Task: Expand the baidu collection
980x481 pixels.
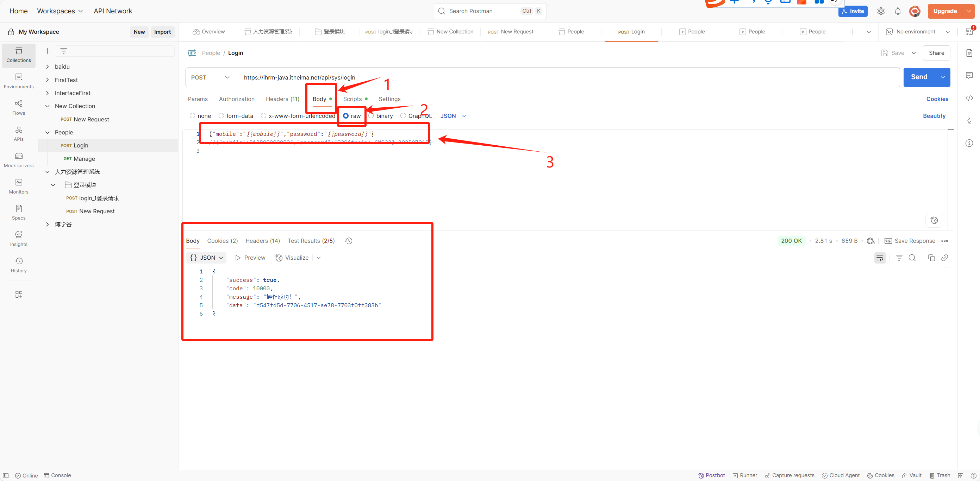Action: coord(48,67)
